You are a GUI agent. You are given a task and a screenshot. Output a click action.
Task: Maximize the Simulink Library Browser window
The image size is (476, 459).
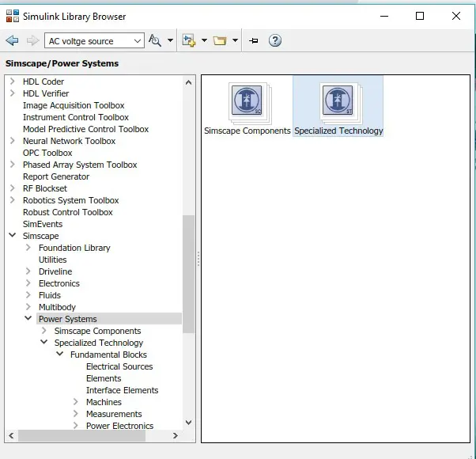(420, 16)
